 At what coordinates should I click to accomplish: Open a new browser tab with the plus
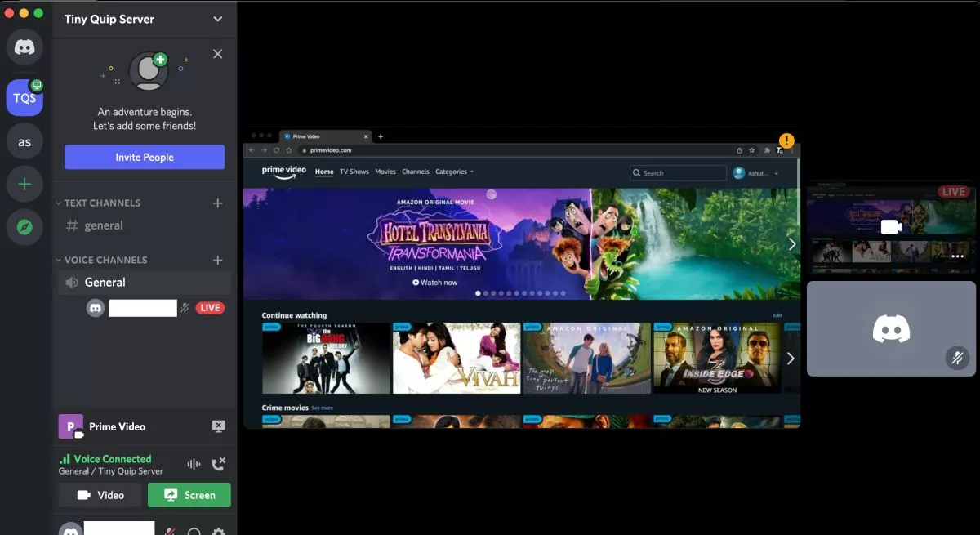coord(381,136)
